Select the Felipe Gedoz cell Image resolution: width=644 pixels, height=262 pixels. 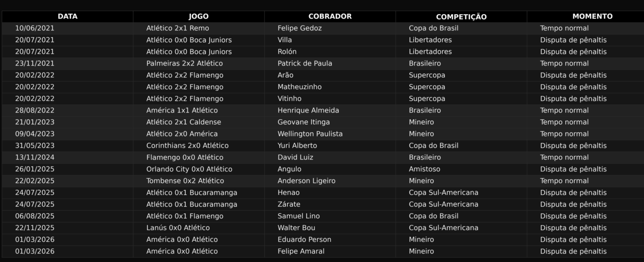[299, 28]
